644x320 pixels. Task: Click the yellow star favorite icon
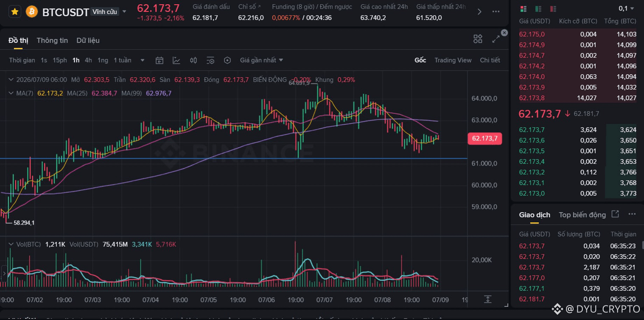click(x=14, y=12)
